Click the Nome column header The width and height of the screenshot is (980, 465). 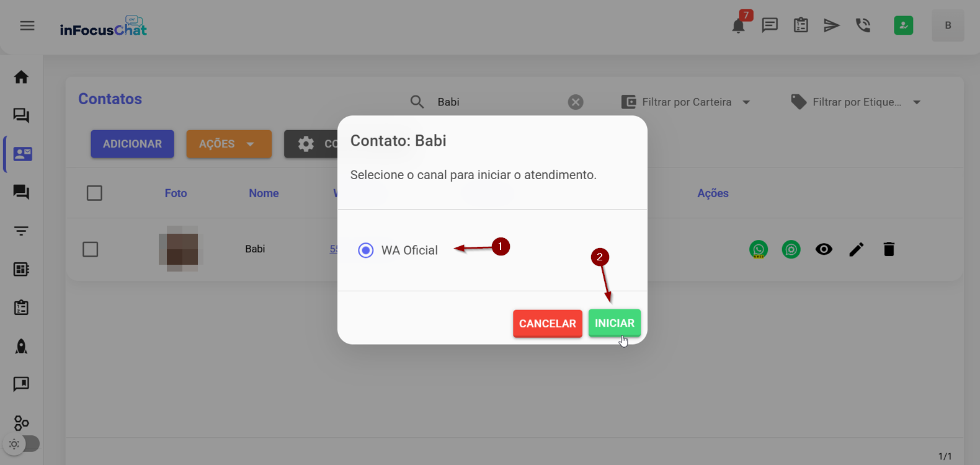[264, 193]
